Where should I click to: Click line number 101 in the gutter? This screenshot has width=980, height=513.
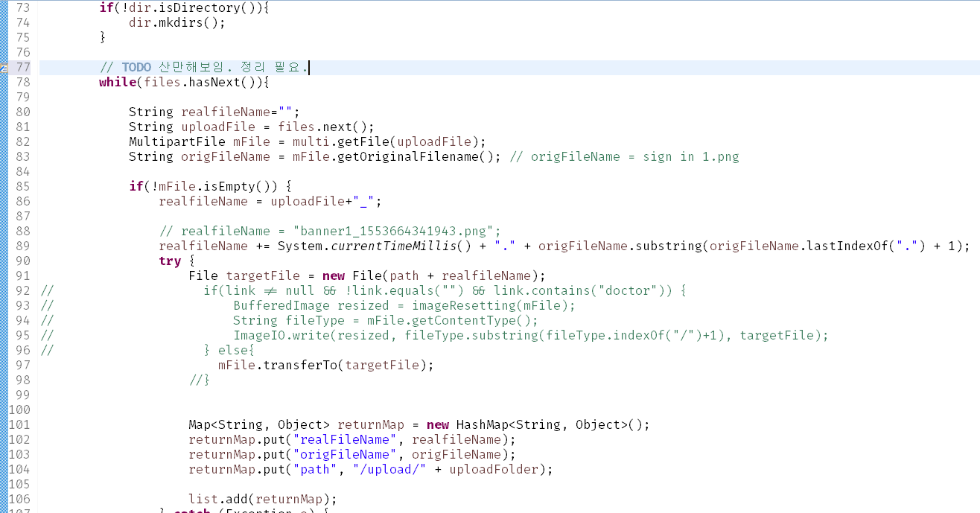(x=19, y=424)
